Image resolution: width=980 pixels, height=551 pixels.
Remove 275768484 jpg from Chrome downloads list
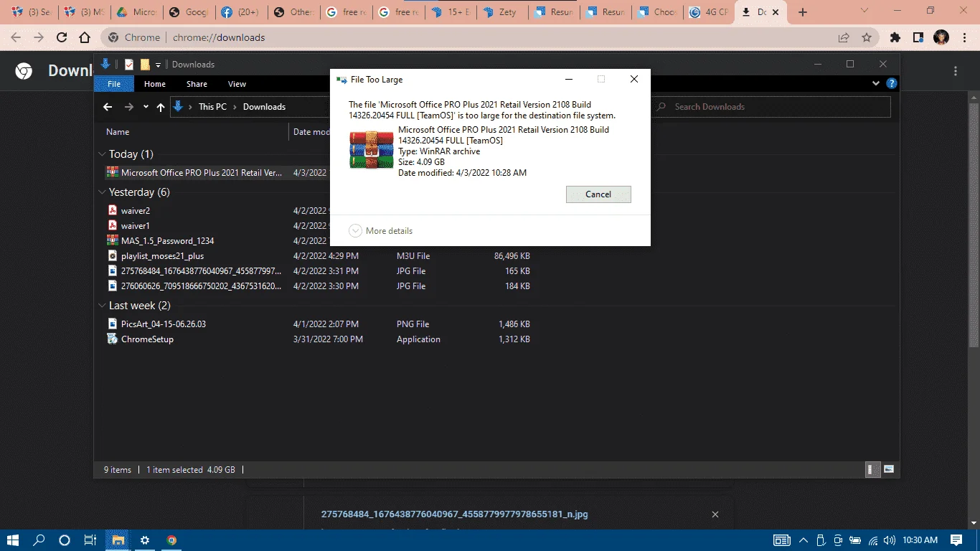[x=715, y=514]
